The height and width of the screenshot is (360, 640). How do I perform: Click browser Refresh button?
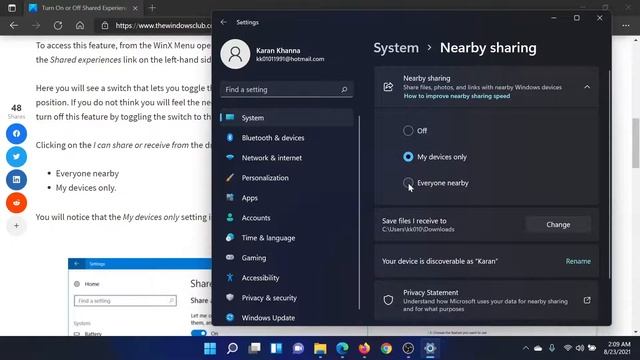coord(58,25)
